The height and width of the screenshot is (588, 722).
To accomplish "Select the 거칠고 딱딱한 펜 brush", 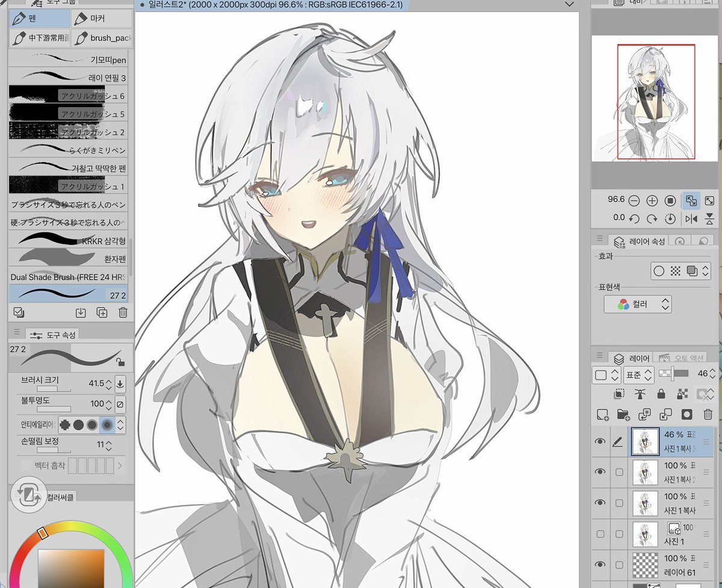I will point(69,167).
